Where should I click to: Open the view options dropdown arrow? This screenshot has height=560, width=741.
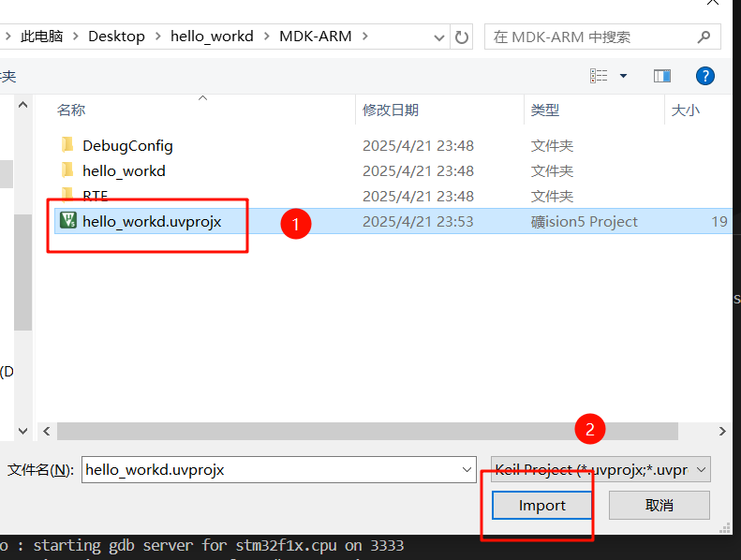623,76
